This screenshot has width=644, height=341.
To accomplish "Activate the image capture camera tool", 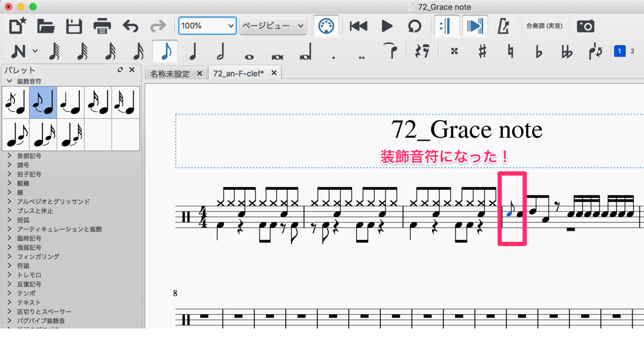I will [x=586, y=26].
